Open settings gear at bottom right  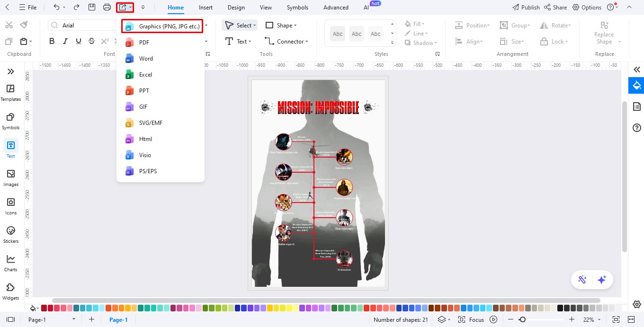637,304
